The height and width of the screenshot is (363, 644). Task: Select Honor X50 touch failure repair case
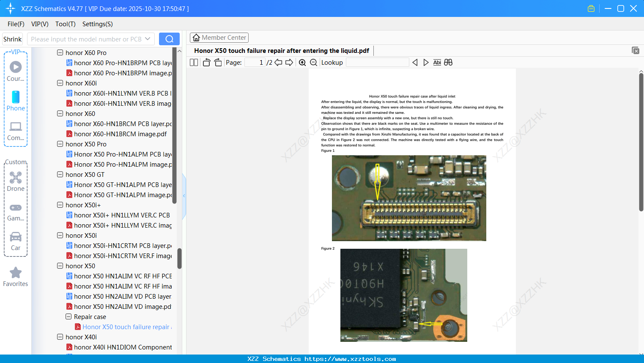coord(123,327)
